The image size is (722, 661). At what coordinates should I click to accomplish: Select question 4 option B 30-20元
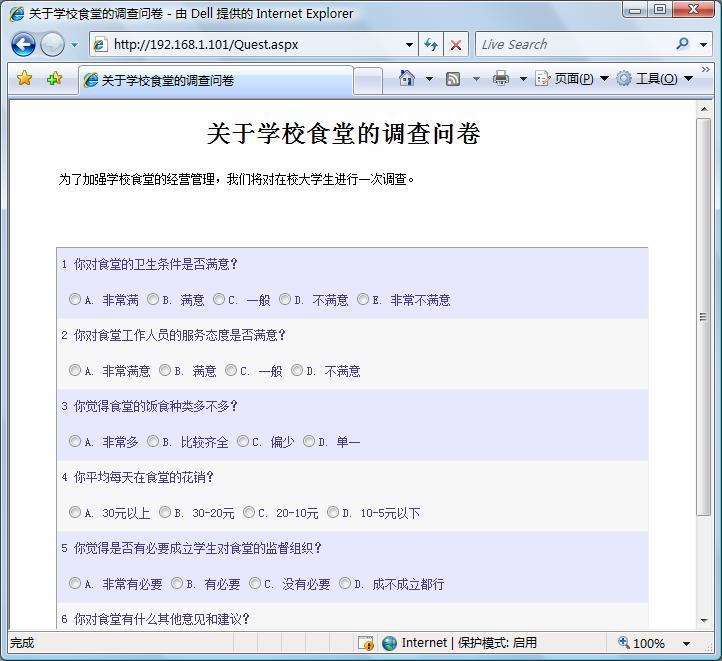pyautogui.click(x=165, y=512)
